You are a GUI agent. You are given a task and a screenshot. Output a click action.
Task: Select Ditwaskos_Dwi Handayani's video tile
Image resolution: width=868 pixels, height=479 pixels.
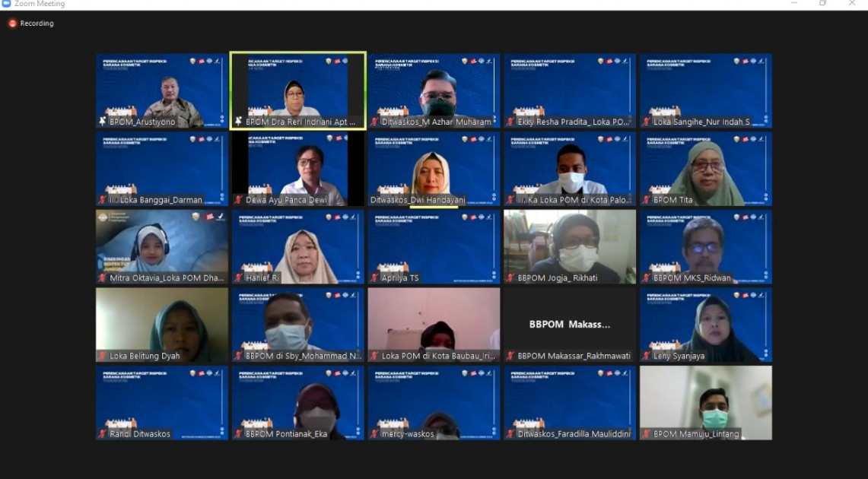(x=434, y=169)
